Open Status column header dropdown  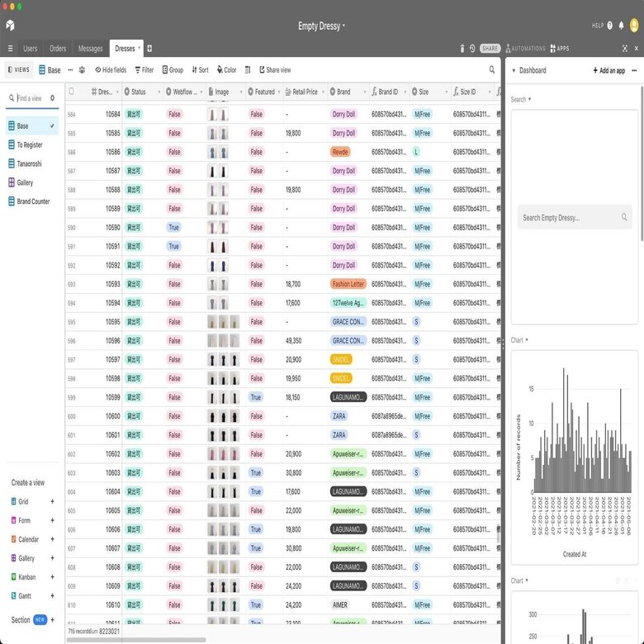159,92
